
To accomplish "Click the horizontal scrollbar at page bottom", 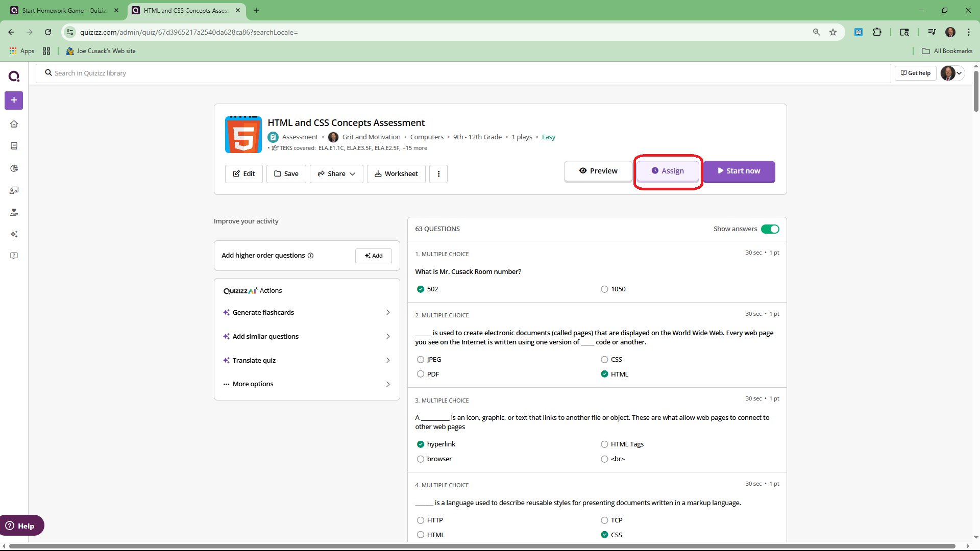I will [x=482, y=546].
